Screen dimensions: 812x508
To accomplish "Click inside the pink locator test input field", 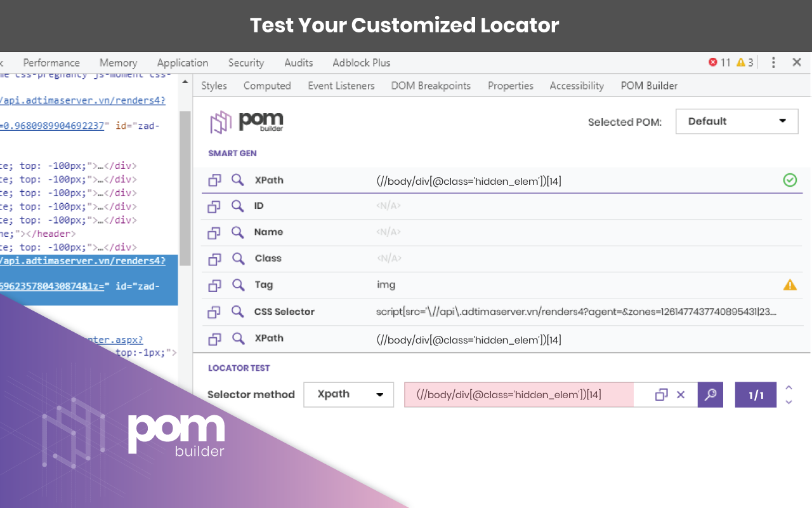I will [x=520, y=394].
